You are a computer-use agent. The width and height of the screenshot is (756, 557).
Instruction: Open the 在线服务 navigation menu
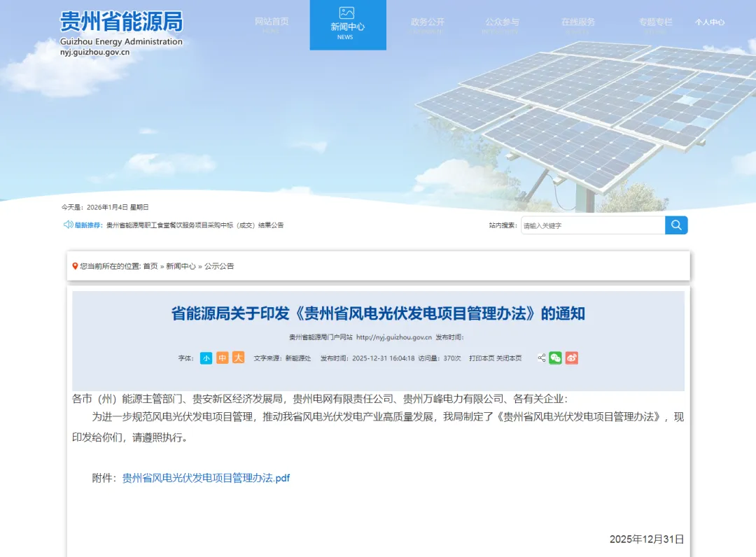[x=579, y=22]
